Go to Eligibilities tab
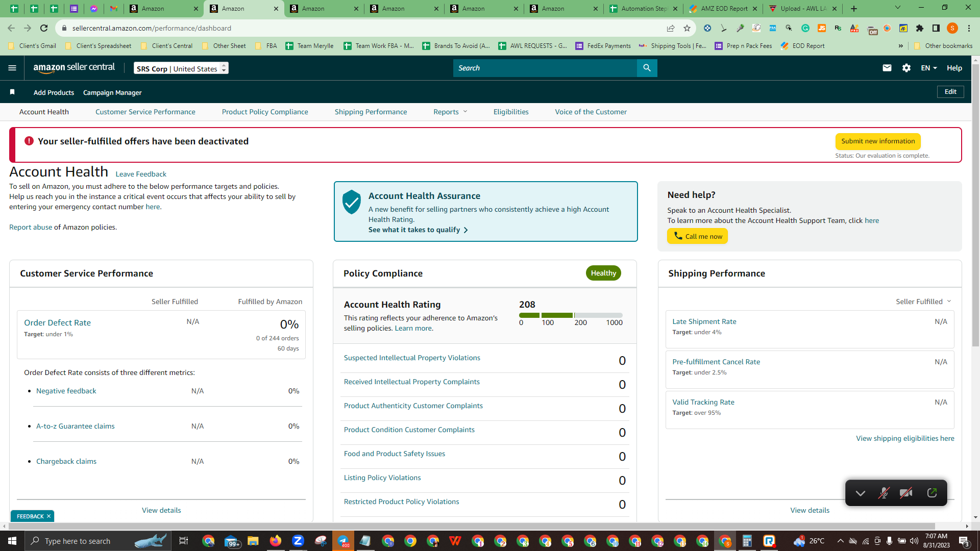This screenshot has height=551, width=980. pyautogui.click(x=511, y=112)
